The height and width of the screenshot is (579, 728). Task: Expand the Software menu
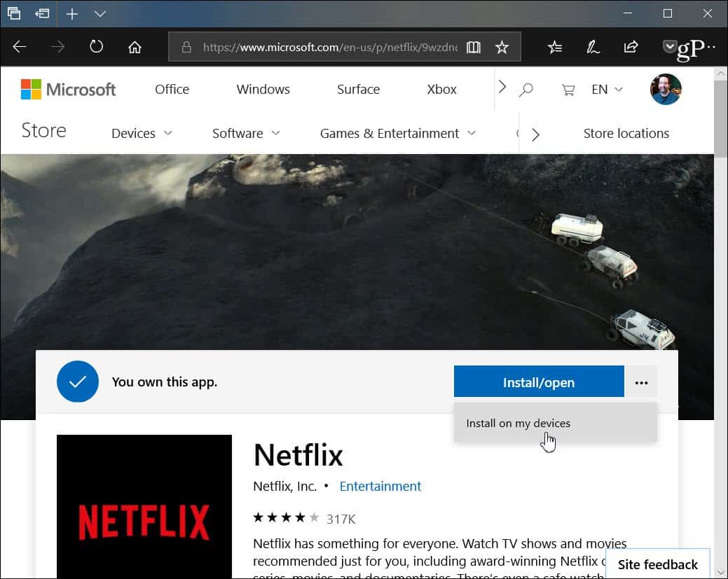point(246,134)
